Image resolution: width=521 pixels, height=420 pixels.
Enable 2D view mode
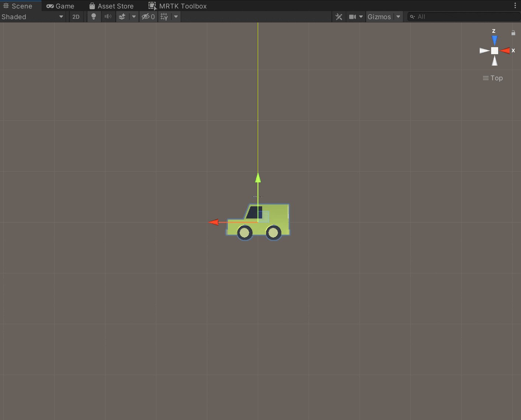(76, 17)
